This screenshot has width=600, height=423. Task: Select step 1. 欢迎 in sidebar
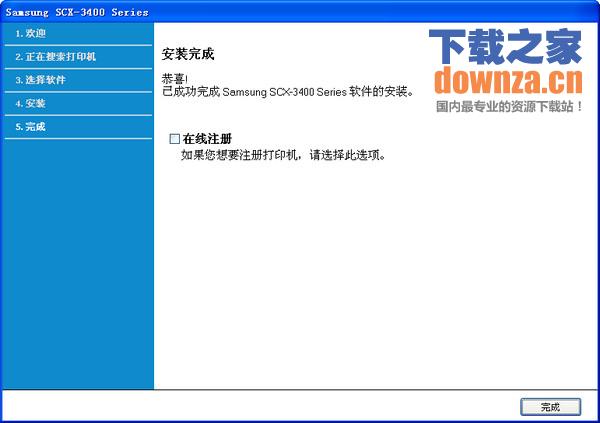click(78, 34)
